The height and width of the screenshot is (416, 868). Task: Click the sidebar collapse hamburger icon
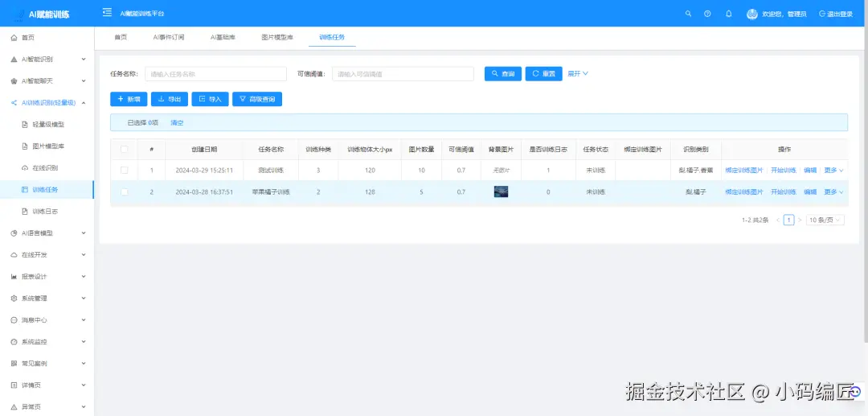(108, 14)
